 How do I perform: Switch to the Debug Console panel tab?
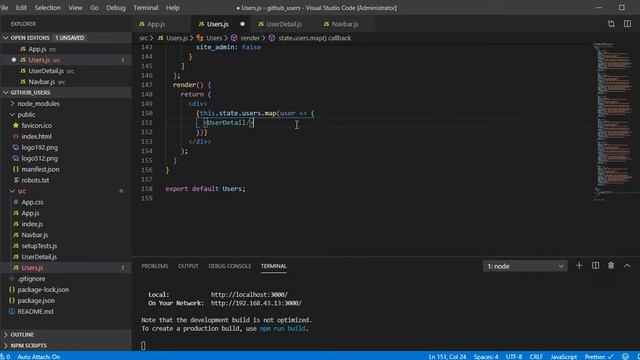[229, 266]
